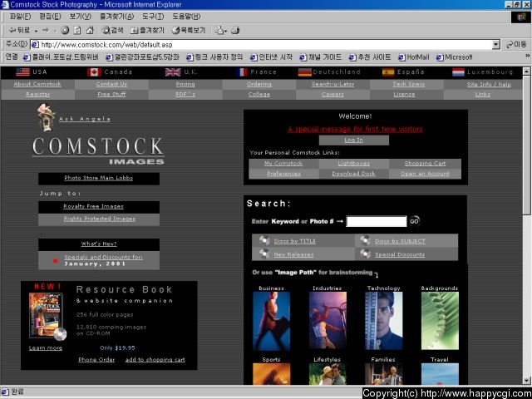532x399 pixels.
Task: Select the USA flag
Action: pyautogui.click(x=22, y=72)
